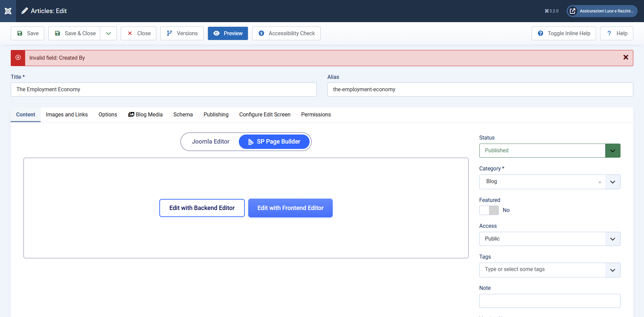Expand the Save & Close dropdown arrow

click(x=108, y=33)
